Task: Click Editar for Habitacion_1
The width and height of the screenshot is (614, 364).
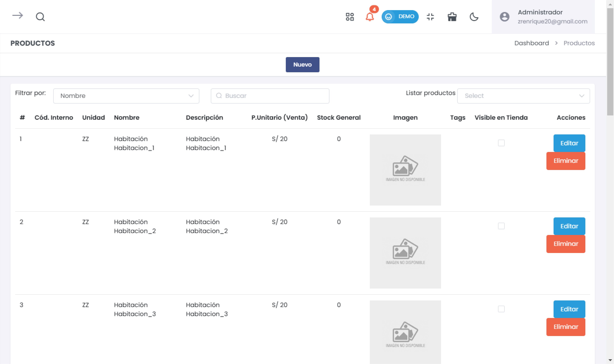Action: [569, 143]
